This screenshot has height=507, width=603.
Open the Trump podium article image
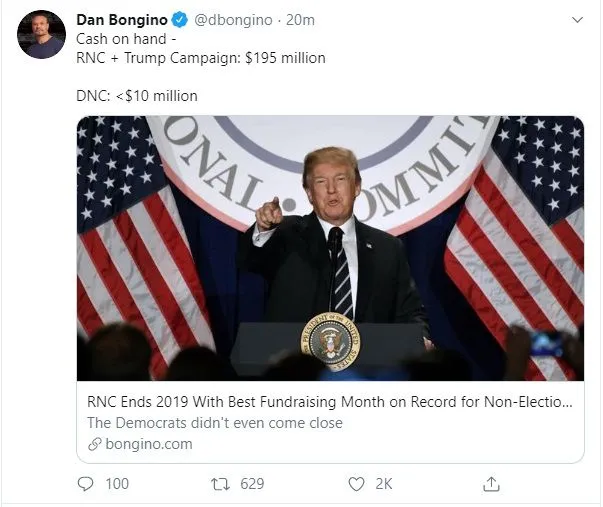tap(330, 248)
